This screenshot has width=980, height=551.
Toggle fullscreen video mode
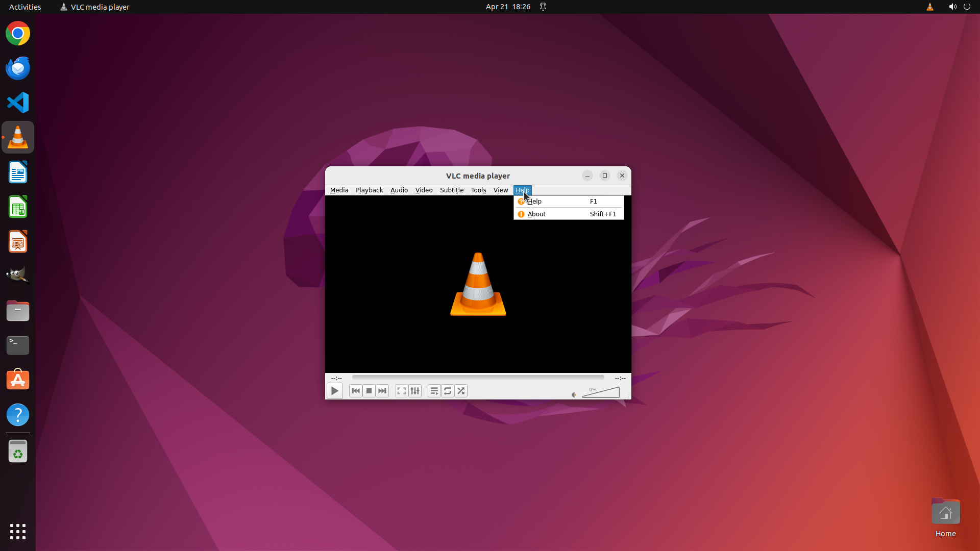pos(402,391)
